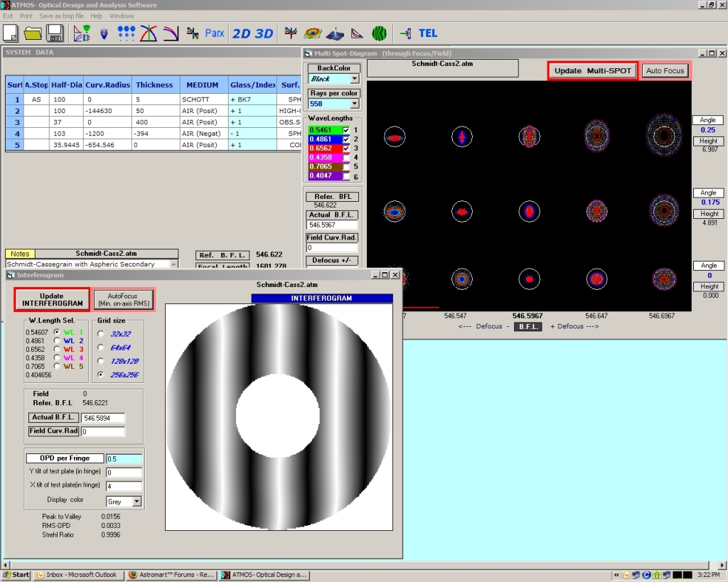The image size is (728, 582).
Task: Click the green arrow lens icon
Action: click(x=405, y=33)
